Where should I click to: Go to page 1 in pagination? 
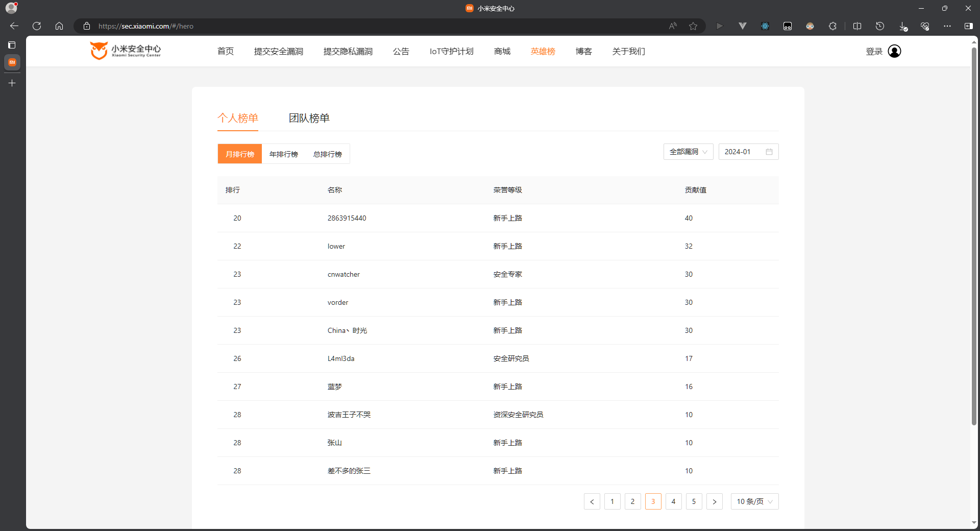click(x=612, y=501)
